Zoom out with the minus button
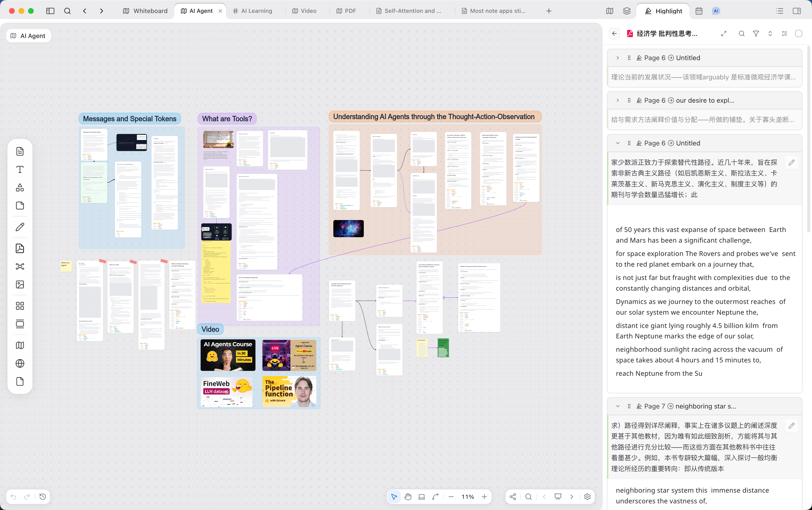Viewport: 812px width, 510px height. (451, 496)
